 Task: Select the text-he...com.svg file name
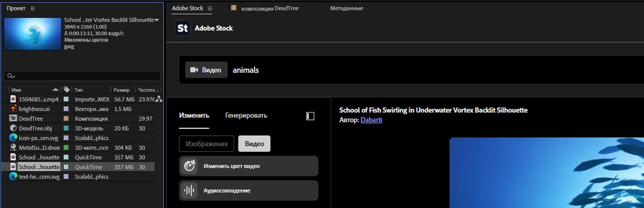click(x=39, y=176)
